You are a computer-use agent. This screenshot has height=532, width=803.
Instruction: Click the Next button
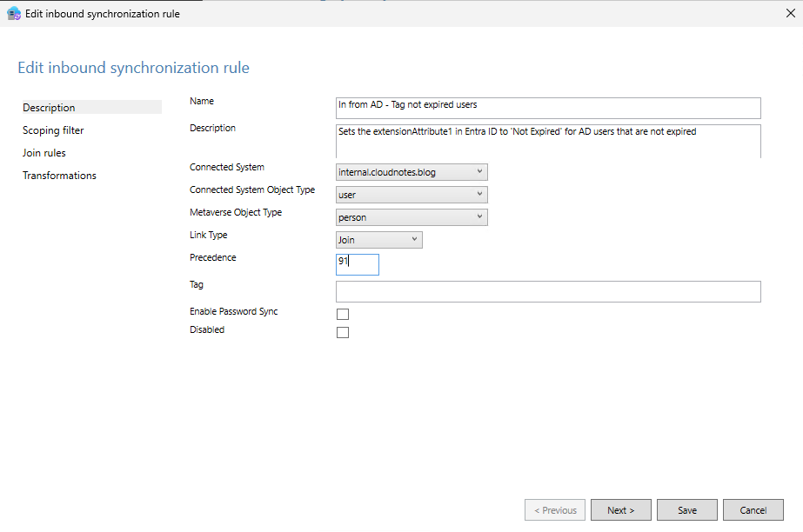tap(620, 509)
